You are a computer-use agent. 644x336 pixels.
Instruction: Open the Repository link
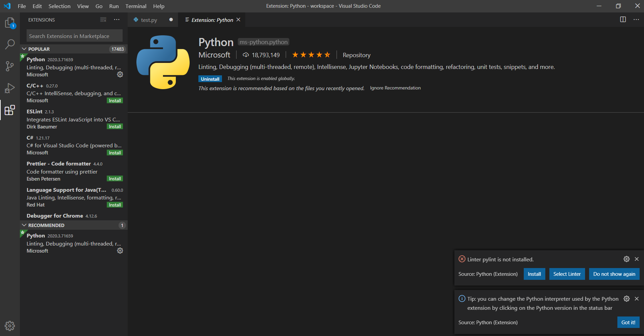(356, 55)
